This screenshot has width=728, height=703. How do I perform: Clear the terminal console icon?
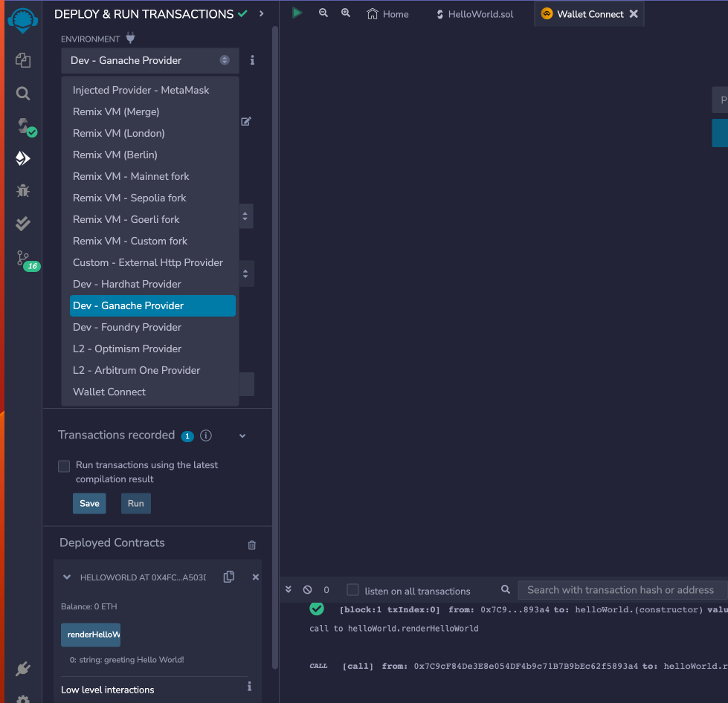click(x=307, y=590)
